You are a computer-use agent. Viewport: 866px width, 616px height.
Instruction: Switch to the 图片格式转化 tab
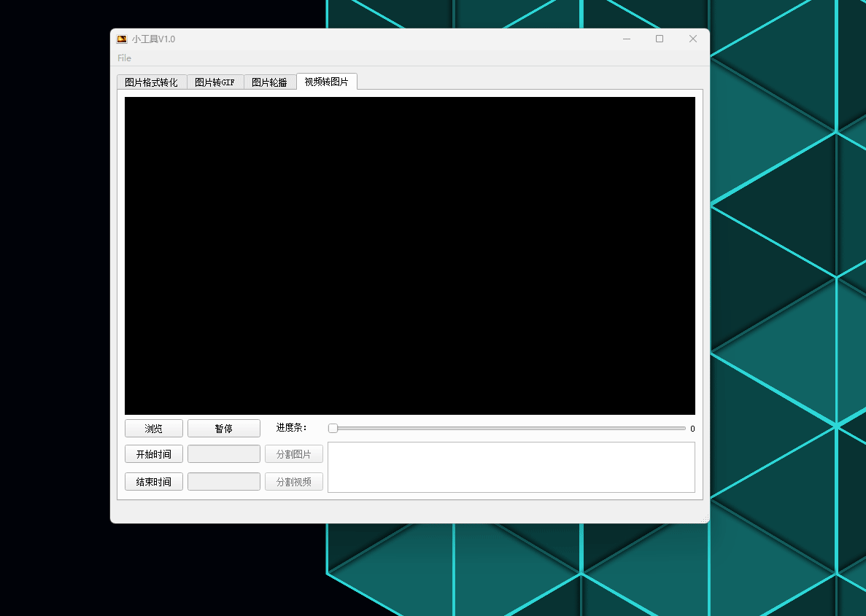tap(151, 82)
